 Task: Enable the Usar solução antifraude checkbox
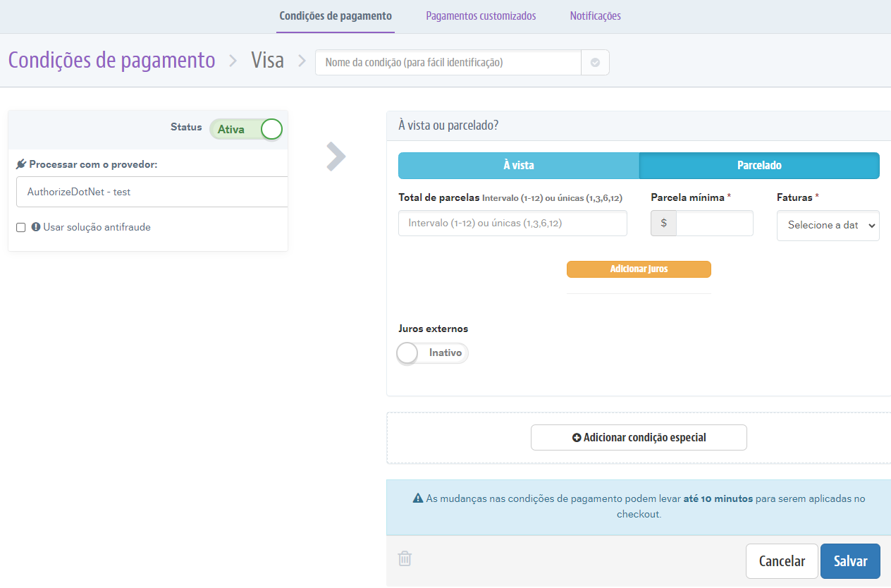coord(22,226)
